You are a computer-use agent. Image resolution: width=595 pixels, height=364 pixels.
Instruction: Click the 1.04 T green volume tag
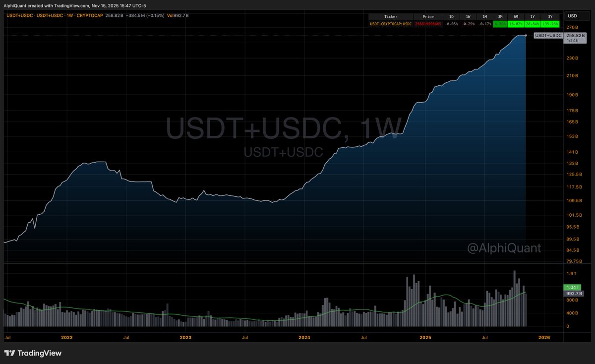[573, 288]
